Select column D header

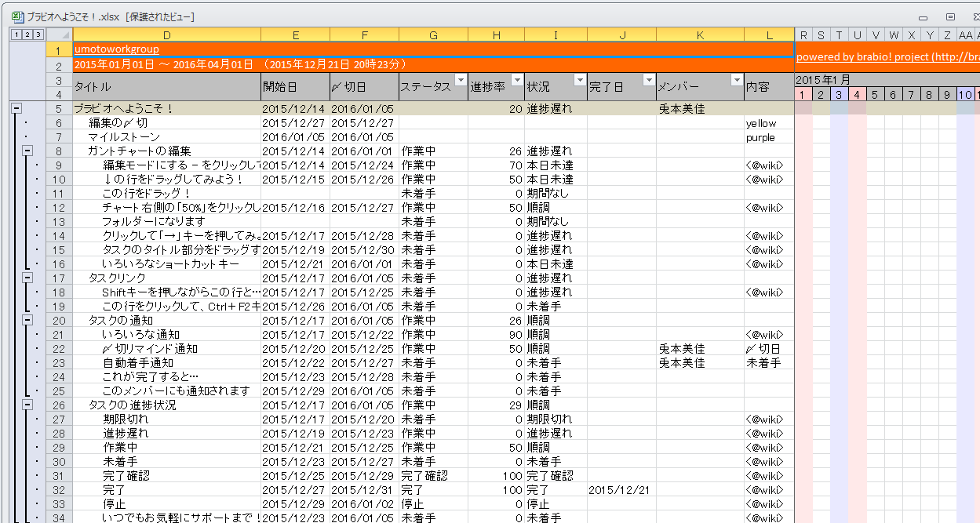coord(167,35)
